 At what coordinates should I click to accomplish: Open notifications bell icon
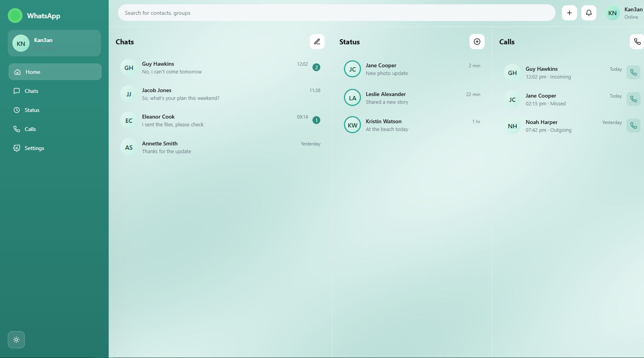coord(588,13)
